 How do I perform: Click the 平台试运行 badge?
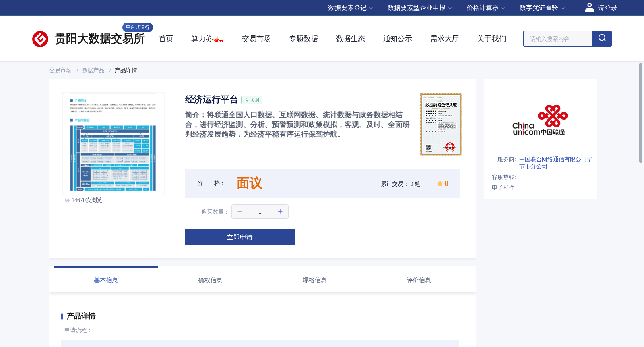coord(138,27)
